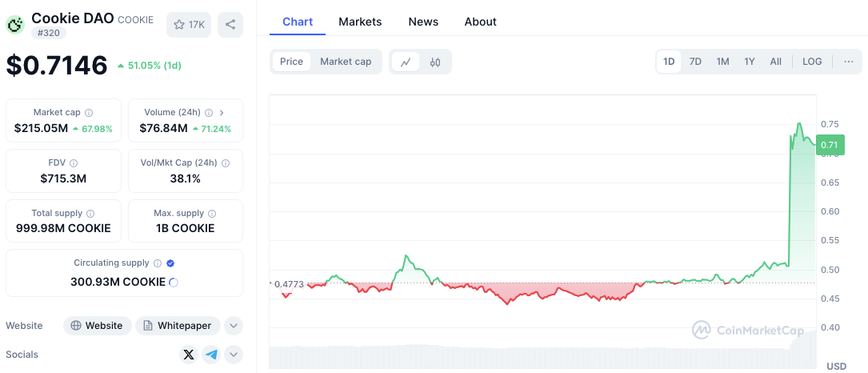Switch to candlestick chart view
The width and height of the screenshot is (868, 373).
click(x=435, y=62)
